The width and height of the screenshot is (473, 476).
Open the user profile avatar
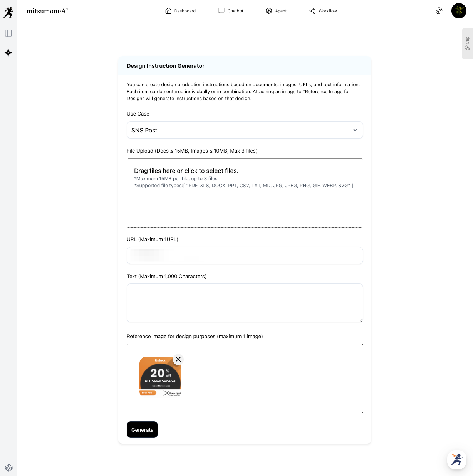[x=459, y=11]
